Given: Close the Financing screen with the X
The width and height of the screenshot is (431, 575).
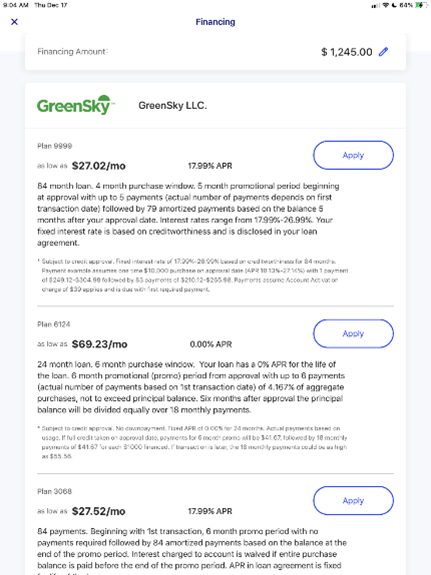Looking at the screenshot, I should click(x=14, y=22).
